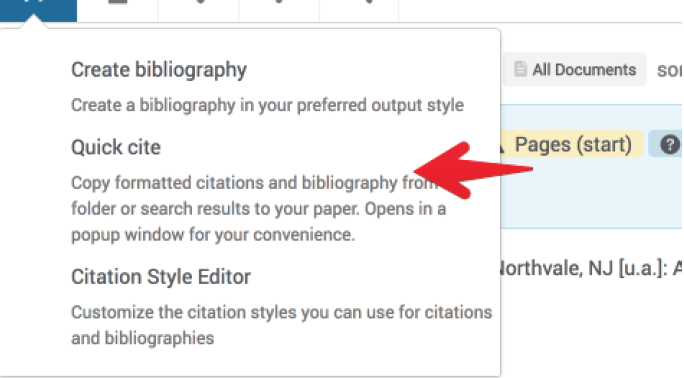
Task: Open Create bibliography menu entry
Action: pos(159,70)
